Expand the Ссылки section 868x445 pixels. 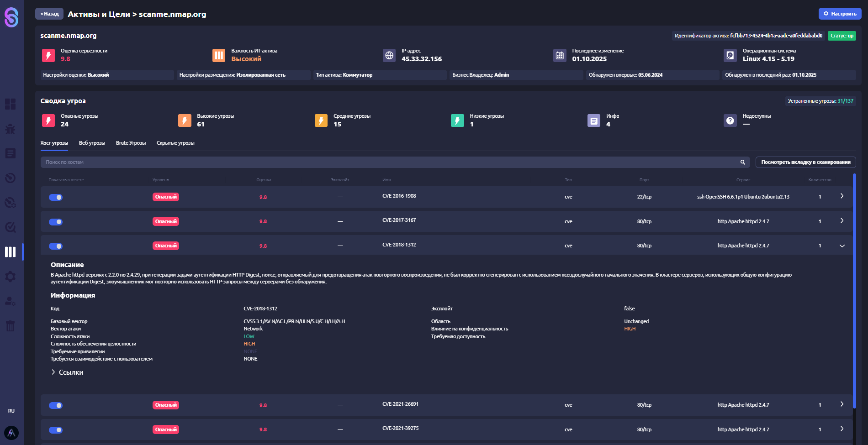(x=67, y=372)
